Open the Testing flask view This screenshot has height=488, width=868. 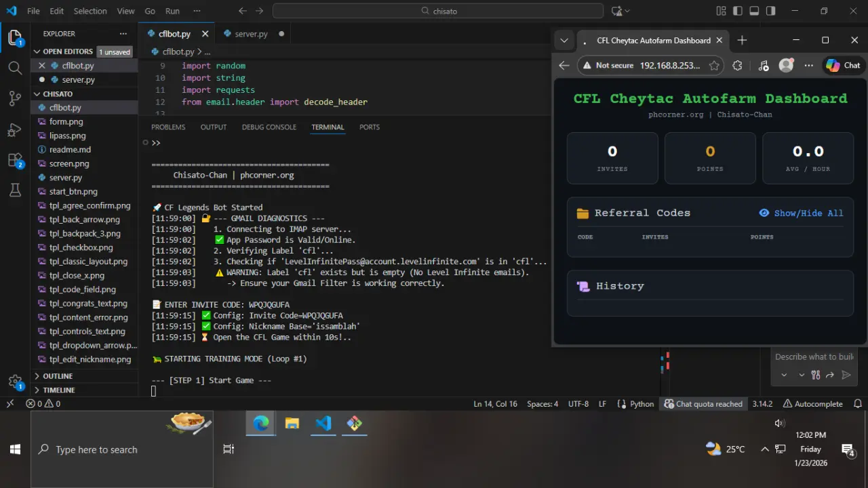point(15,190)
